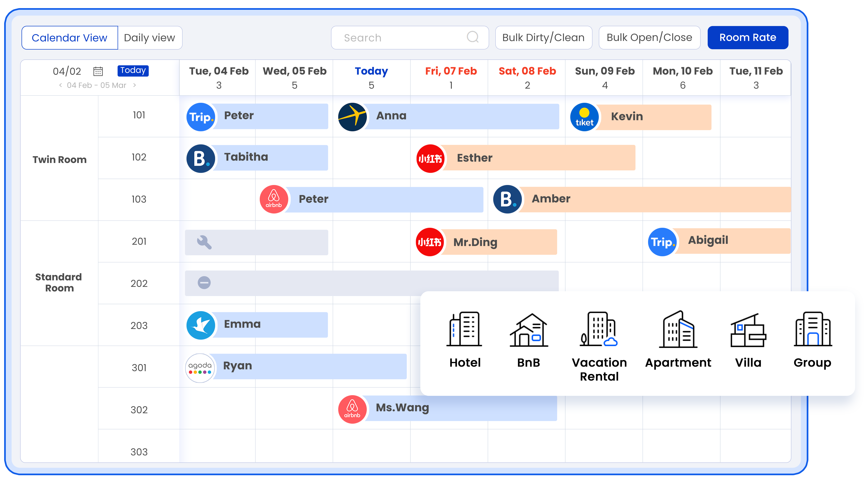Click the Trip.com icon on Abigail's booking
The height and width of the screenshot is (487, 868).
point(662,242)
